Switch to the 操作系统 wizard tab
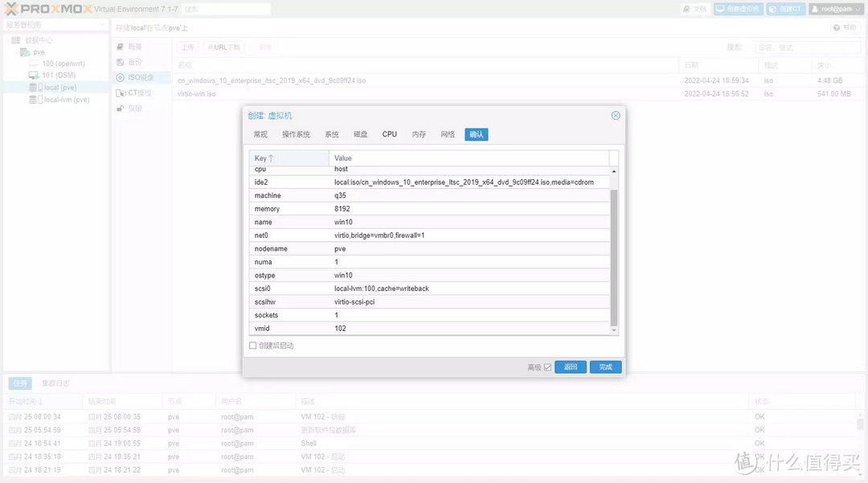The image size is (868, 483). tap(296, 134)
